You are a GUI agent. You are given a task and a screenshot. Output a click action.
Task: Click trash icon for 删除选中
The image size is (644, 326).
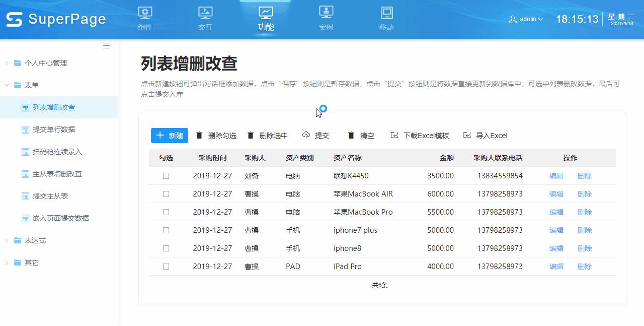[x=251, y=135]
